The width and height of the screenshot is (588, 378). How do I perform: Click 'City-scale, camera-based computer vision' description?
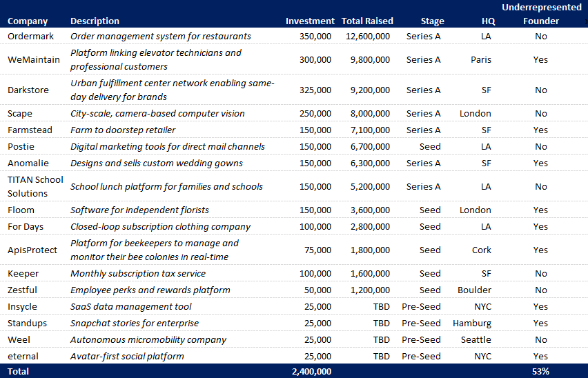tap(157, 114)
